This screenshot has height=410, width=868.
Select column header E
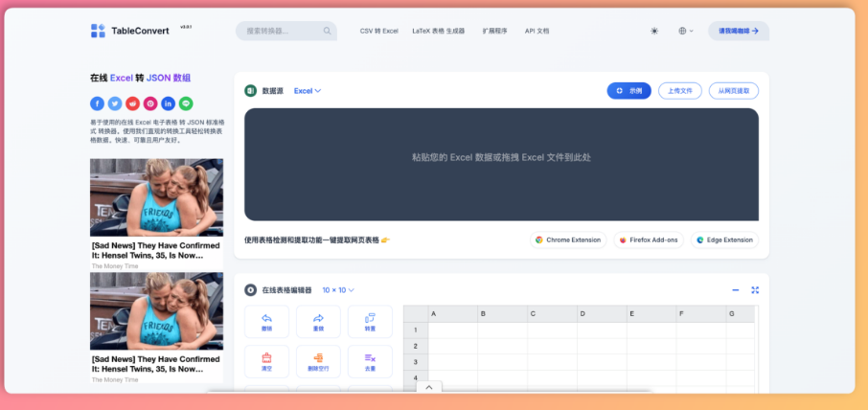click(x=651, y=313)
